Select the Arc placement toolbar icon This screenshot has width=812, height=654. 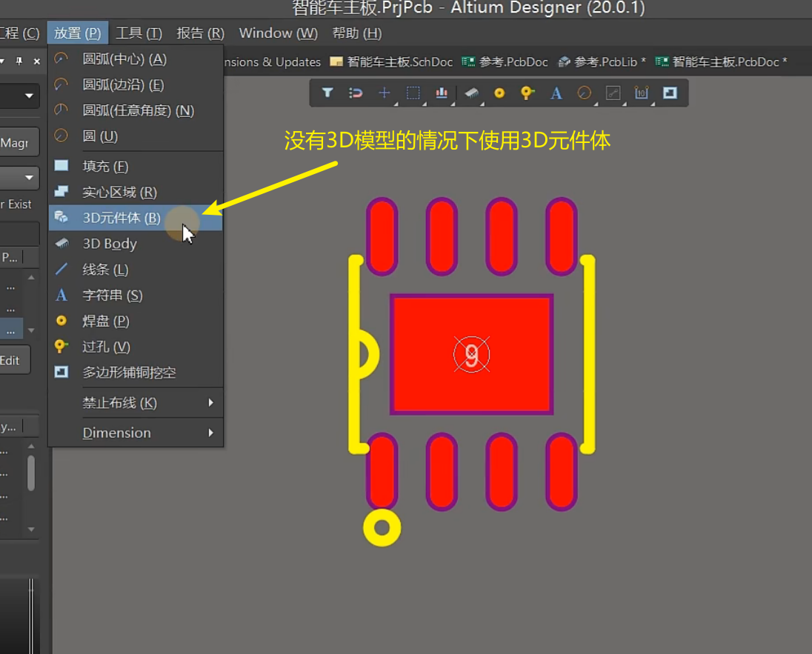click(x=583, y=93)
